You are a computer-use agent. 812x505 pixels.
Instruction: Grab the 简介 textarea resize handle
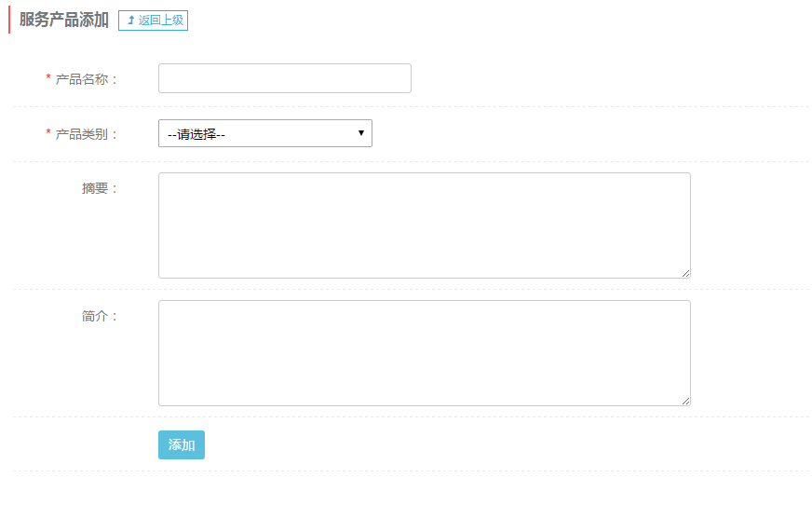685,401
